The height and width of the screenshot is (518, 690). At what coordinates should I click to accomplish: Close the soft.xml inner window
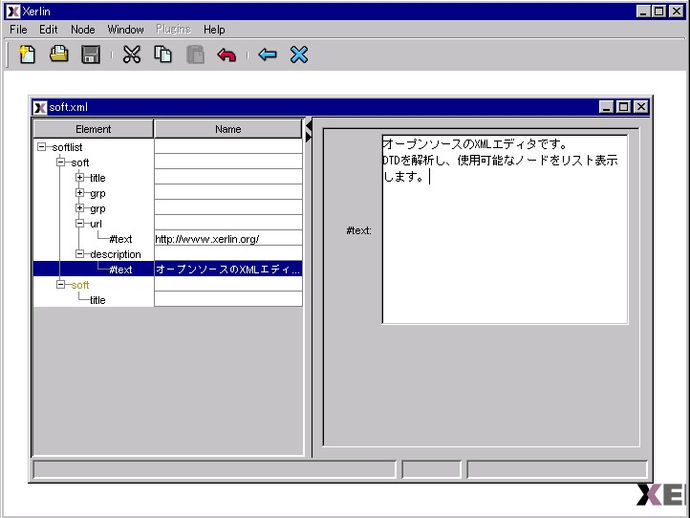(x=641, y=107)
